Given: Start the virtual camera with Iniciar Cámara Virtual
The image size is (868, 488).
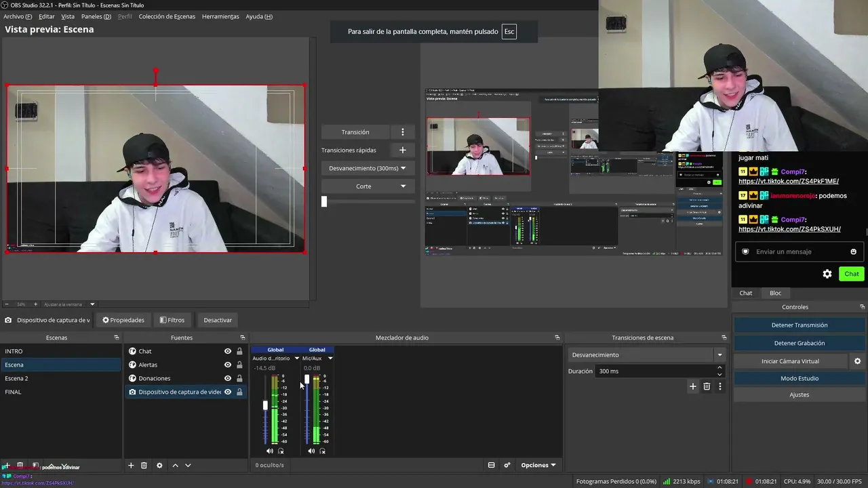Looking at the screenshot, I should 791,361.
